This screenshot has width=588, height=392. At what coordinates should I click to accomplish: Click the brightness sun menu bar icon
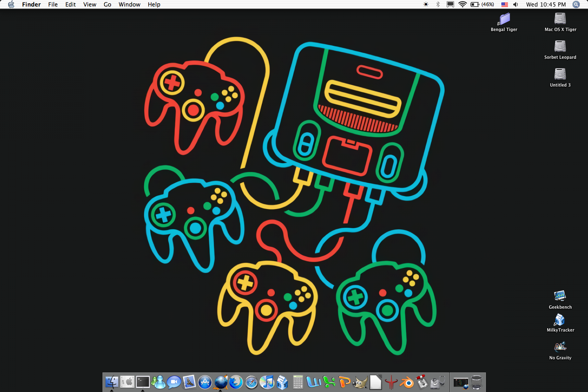coord(426,4)
